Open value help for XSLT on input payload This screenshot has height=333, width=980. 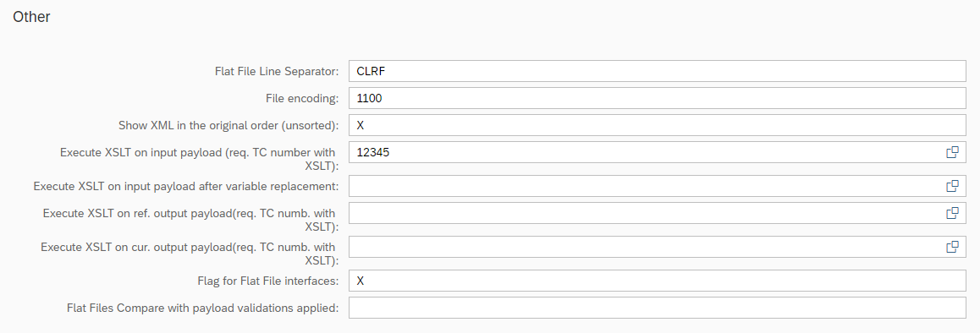tap(952, 152)
